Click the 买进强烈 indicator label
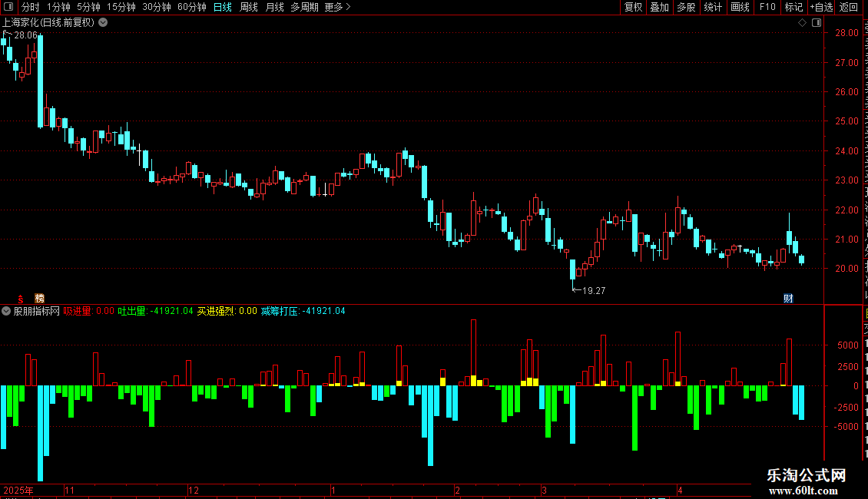This screenshot has height=499, width=868. (x=227, y=311)
